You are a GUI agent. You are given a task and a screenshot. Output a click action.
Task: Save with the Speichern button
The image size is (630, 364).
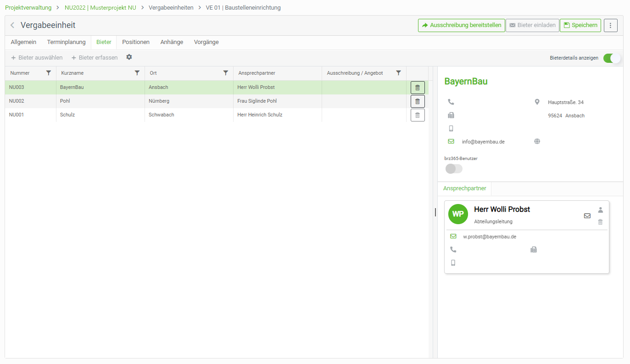(x=580, y=25)
